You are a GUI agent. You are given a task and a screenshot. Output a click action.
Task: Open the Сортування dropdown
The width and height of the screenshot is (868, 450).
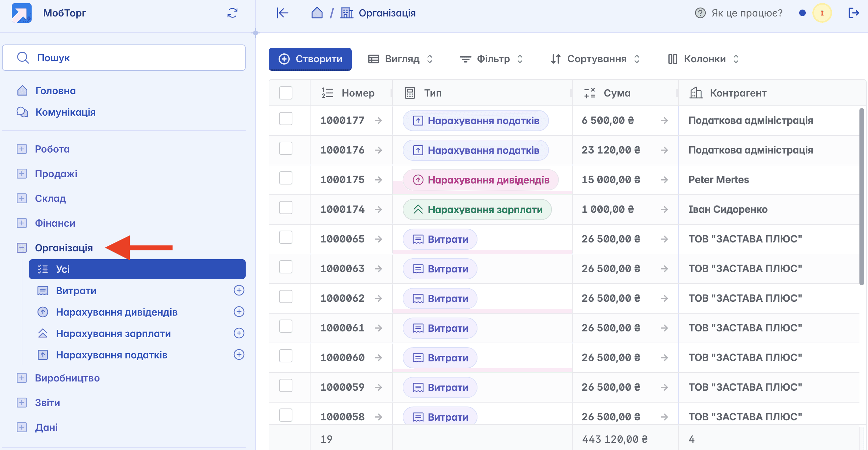point(595,59)
